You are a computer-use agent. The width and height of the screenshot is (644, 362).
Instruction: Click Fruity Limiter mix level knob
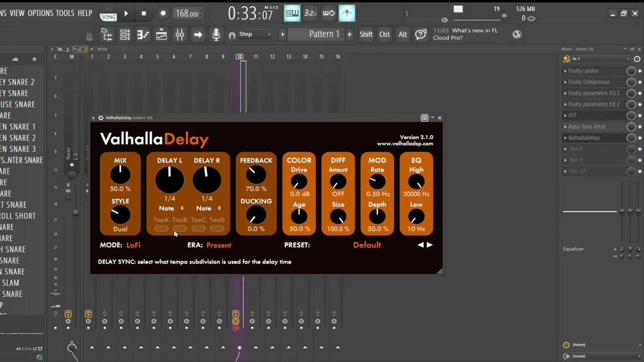(631, 71)
